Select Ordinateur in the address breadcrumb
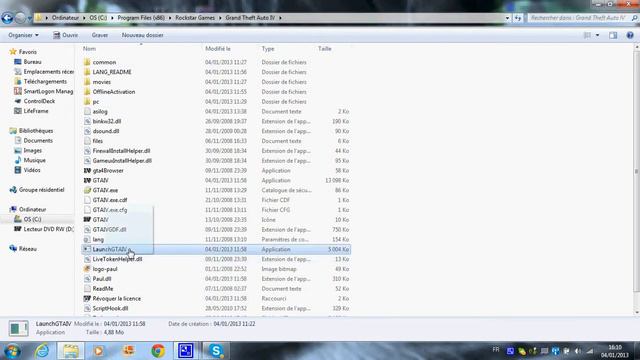The height and width of the screenshot is (360, 640). [65, 18]
